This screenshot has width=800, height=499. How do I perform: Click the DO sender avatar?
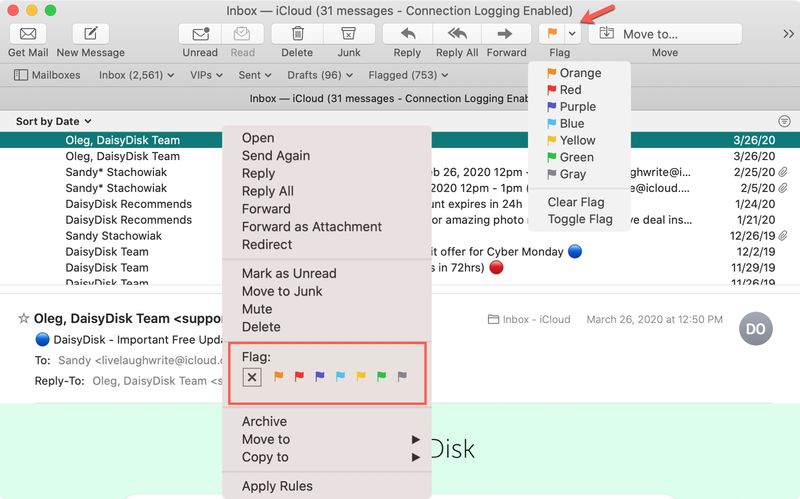click(x=756, y=329)
